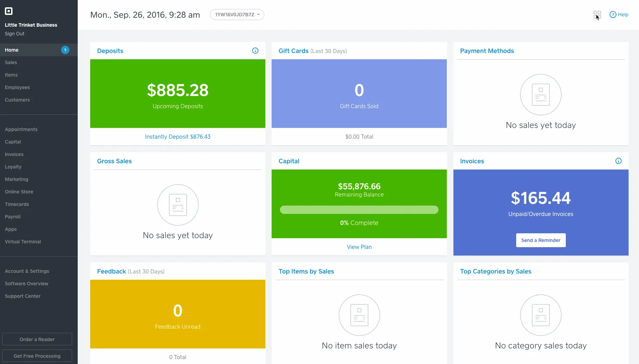639x364 pixels.
Task: Click the Capital card title
Action: [x=289, y=161]
